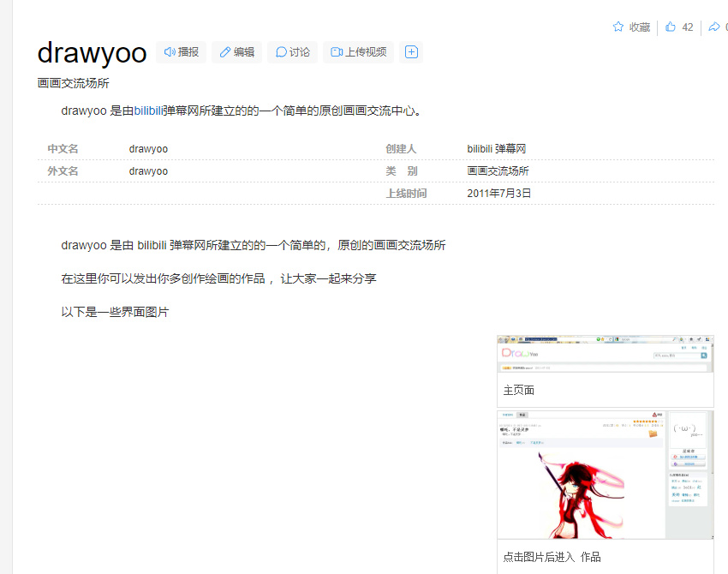Click the 上传视频 upload video button

pos(358,52)
